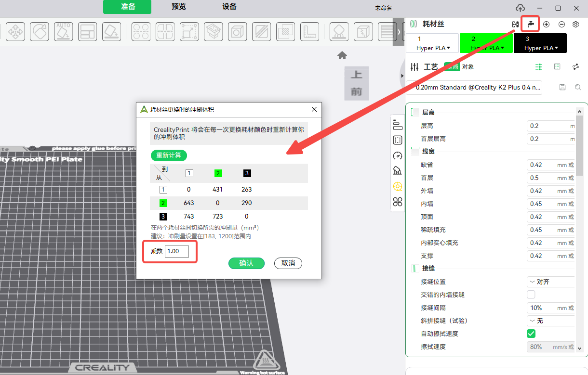
Task: Click black filament 3 swatch in row header
Action: tap(163, 217)
